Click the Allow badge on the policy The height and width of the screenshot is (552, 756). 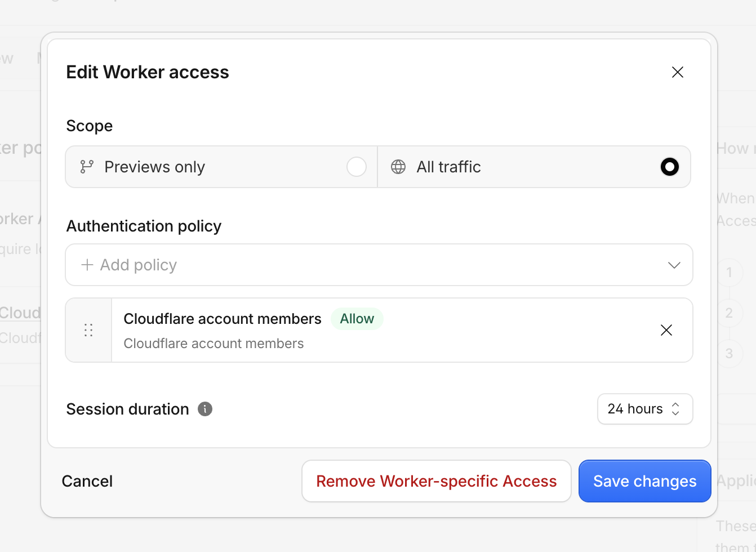357,319
